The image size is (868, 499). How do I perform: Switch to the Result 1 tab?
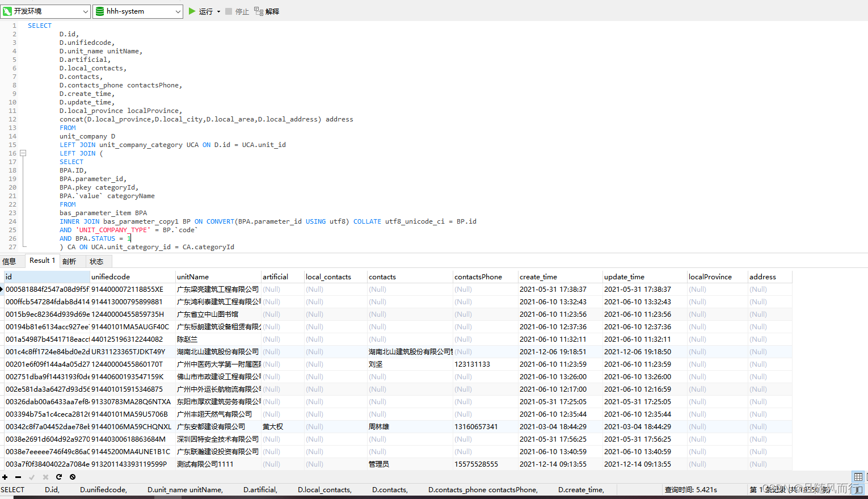point(42,261)
